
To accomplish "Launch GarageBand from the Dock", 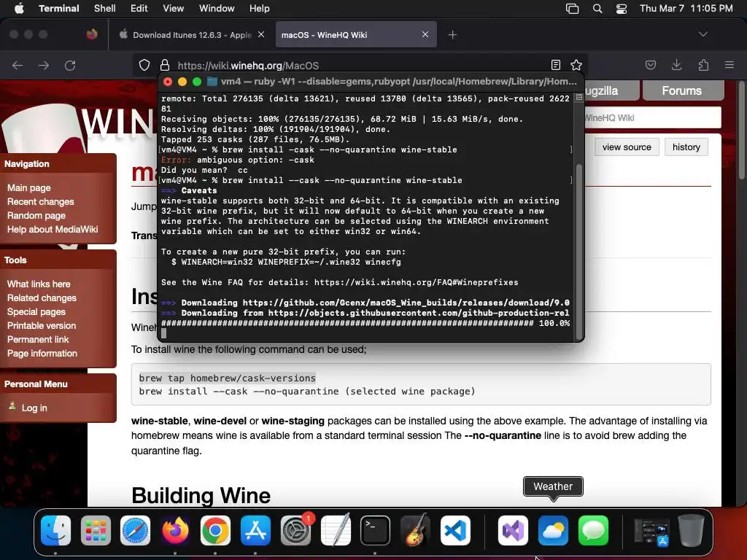I will [x=415, y=531].
